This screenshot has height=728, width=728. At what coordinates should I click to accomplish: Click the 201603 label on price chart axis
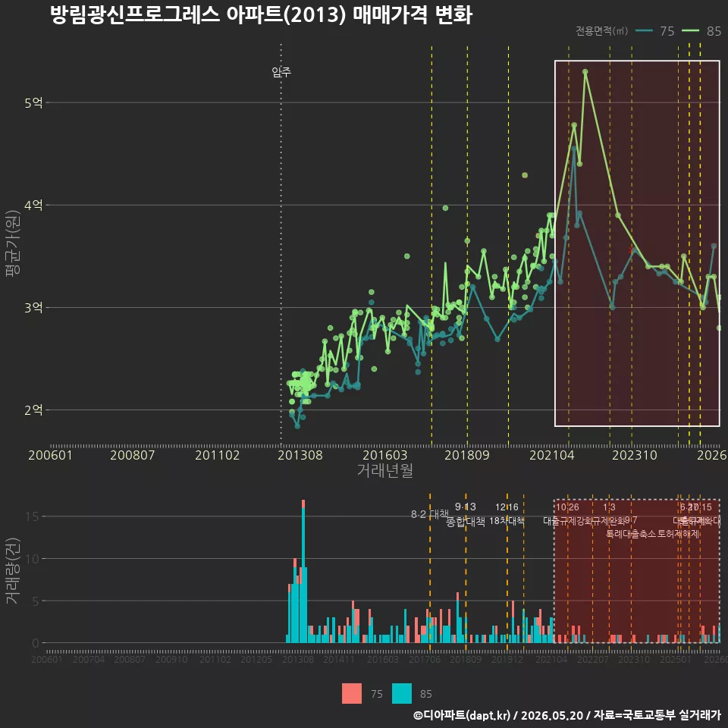point(385,455)
